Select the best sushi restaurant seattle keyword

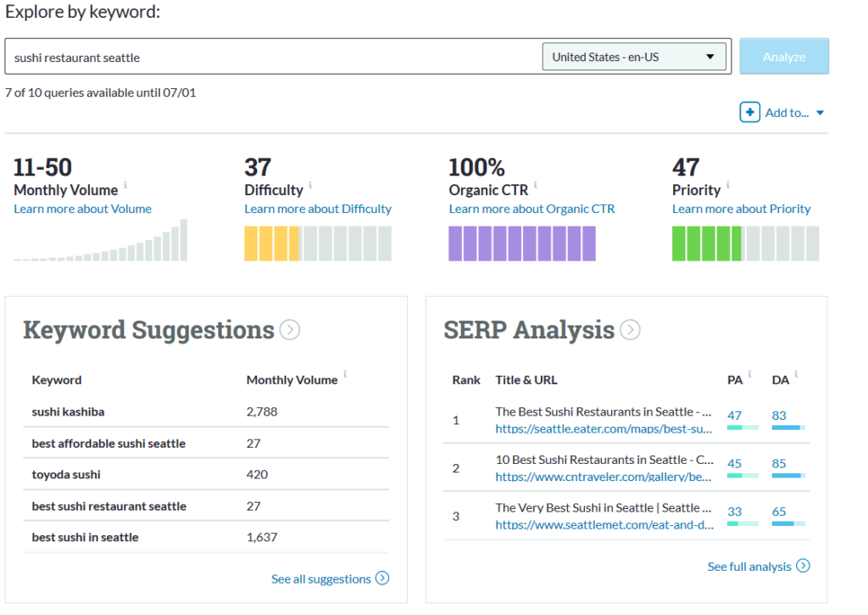click(x=109, y=506)
